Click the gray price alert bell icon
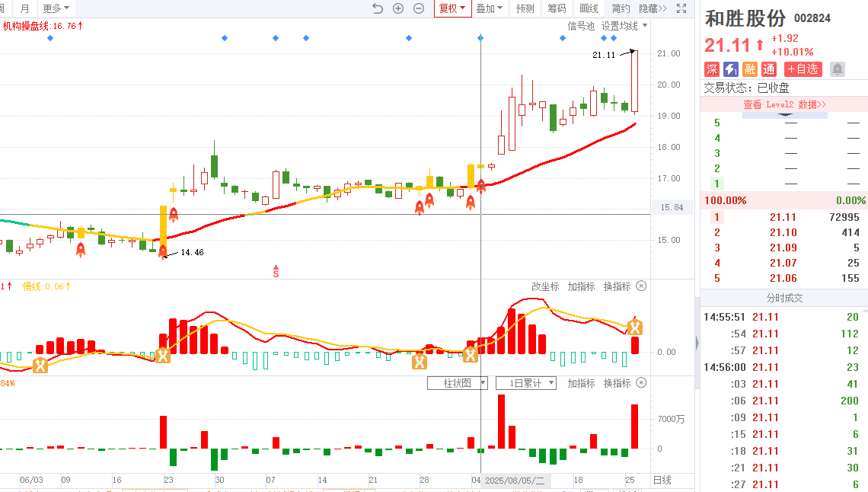868x492 pixels. [x=838, y=69]
